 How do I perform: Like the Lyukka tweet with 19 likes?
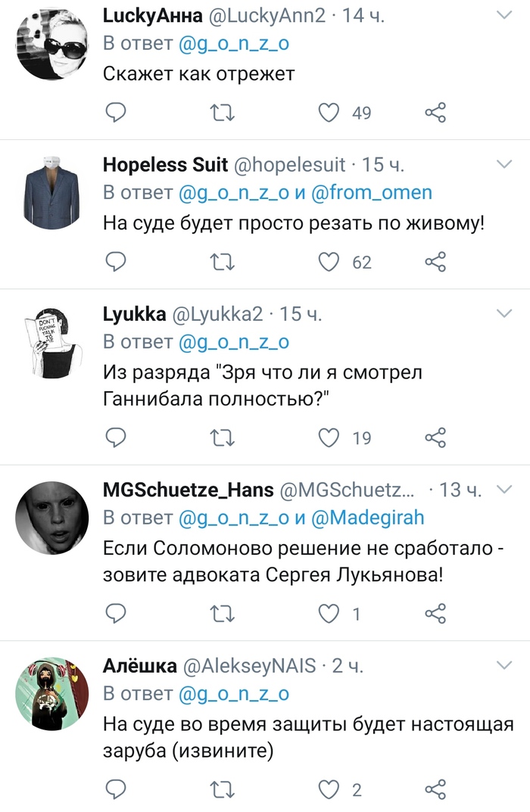click(328, 437)
